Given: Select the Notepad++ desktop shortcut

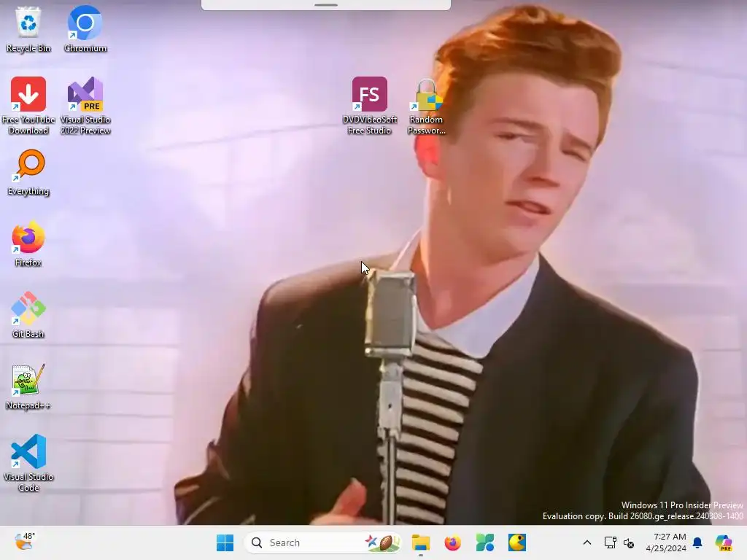Looking at the screenshot, I should point(28,386).
